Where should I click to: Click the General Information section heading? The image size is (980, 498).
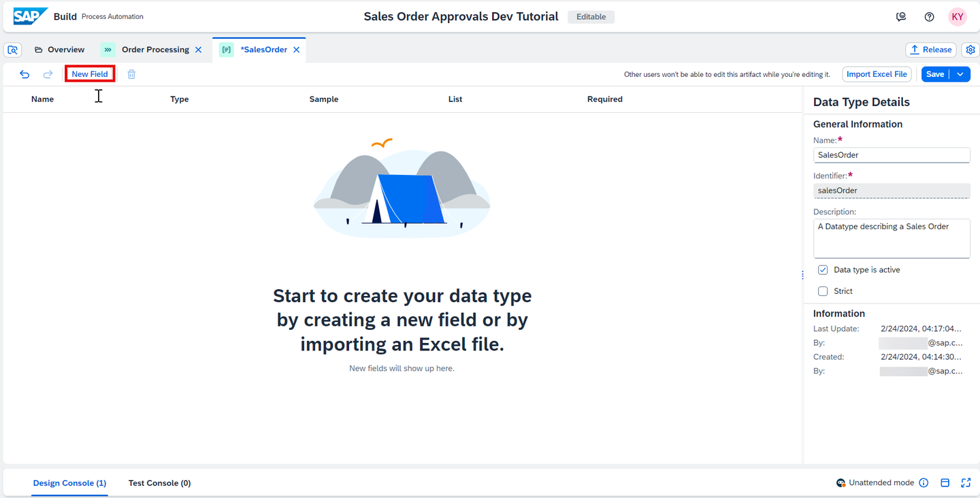tap(857, 124)
